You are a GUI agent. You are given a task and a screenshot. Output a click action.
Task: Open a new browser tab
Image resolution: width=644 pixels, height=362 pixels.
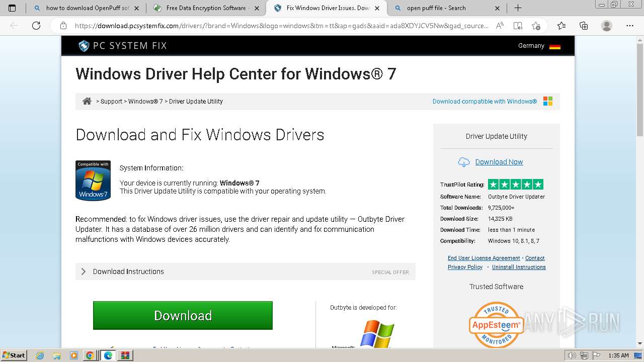[x=518, y=8]
